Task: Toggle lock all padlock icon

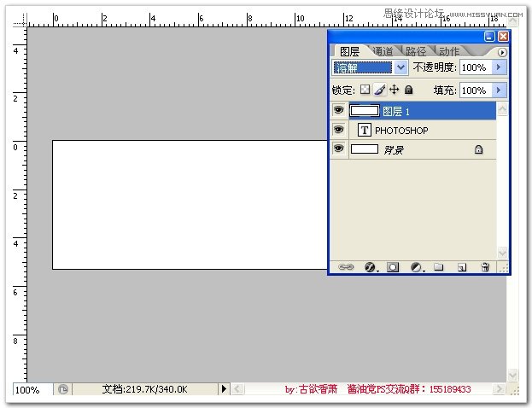Action: click(x=409, y=90)
